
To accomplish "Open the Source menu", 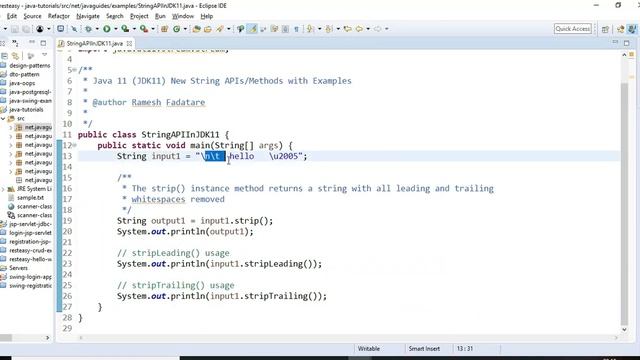I will 32,16.
